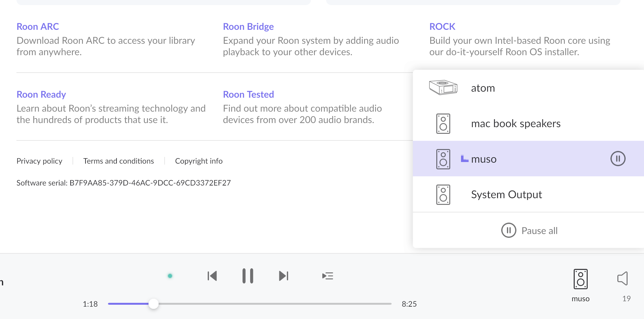Select the atom zone
The image size is (644, 319).
[528, 88]
